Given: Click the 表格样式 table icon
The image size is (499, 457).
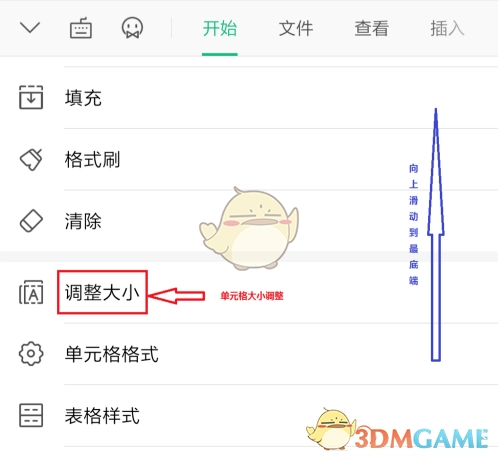Looking at the screenshot, I should pyautogui.click(x=31, y=415).
